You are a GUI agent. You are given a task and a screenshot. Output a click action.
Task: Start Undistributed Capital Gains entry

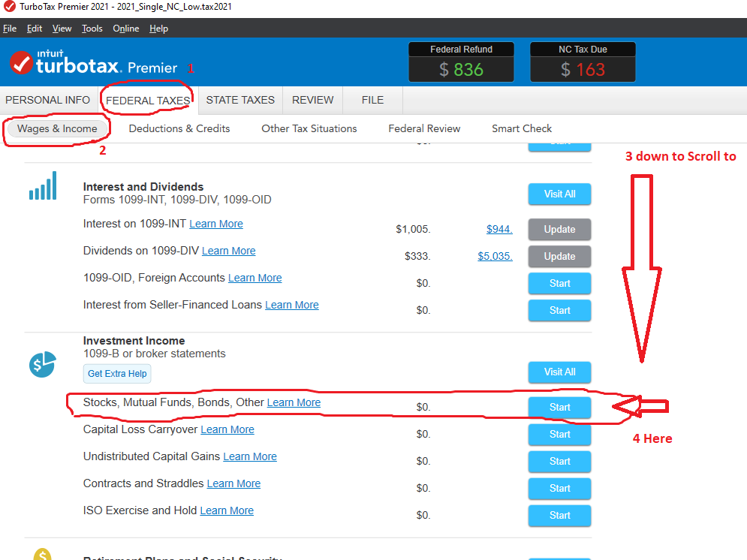click(x=560, y=462)
